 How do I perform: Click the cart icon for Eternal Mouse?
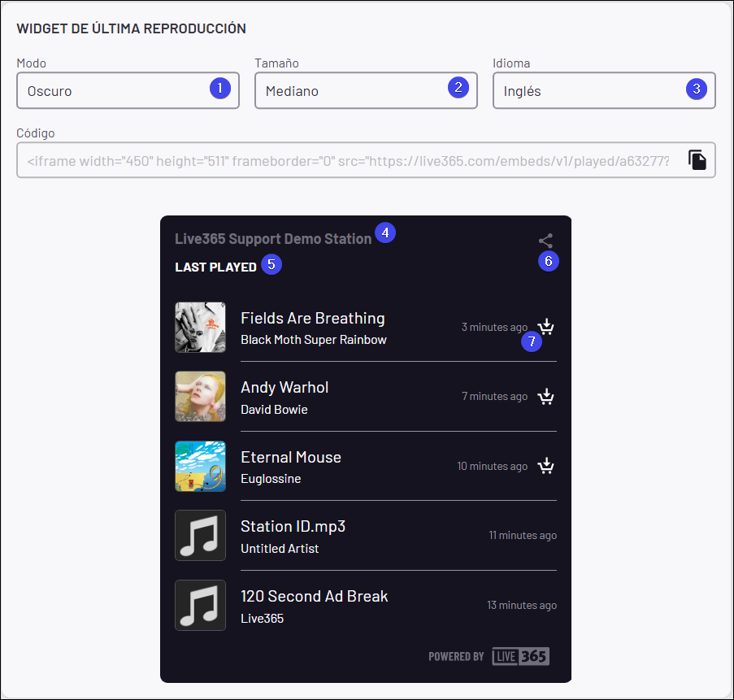click(x=545, y=466)
